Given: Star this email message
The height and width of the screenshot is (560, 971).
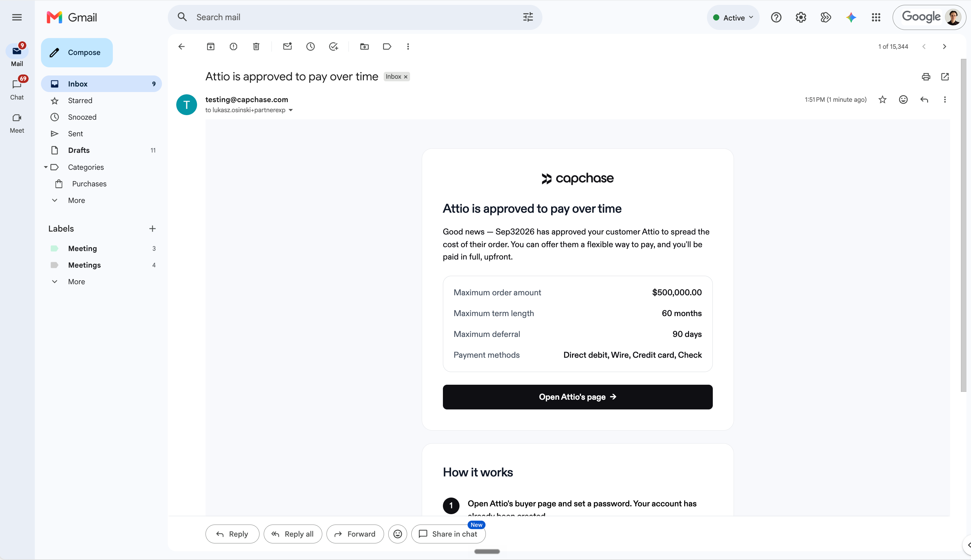Looking at the screenshot, I should [x=883, y=100].
